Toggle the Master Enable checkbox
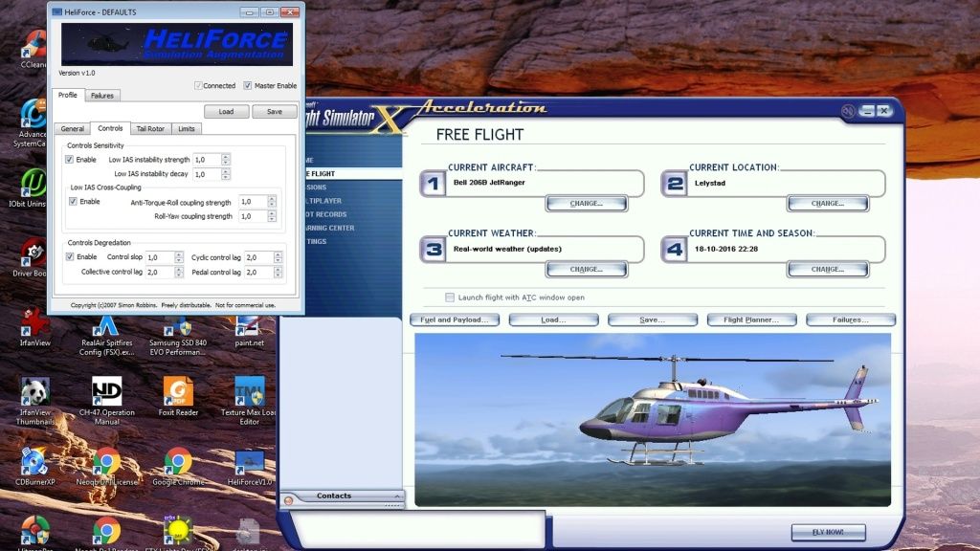Viewport: 980px width, 551px height. click(x=248, y=85)
